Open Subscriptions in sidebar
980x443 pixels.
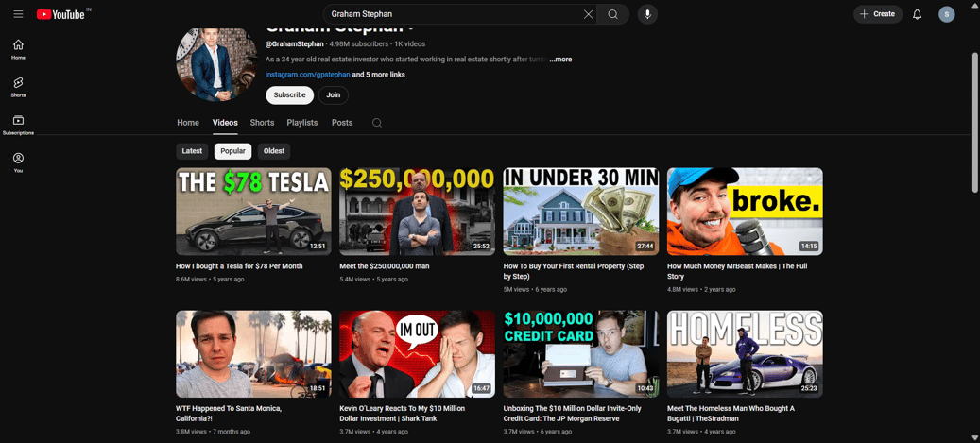(18, 125)
